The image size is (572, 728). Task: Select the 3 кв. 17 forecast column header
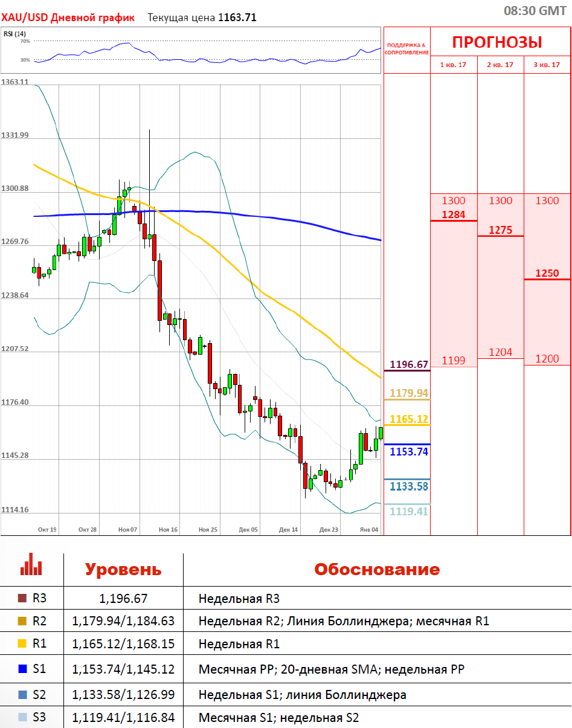547,65
